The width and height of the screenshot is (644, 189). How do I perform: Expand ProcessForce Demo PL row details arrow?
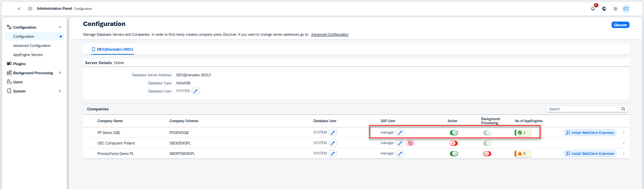pyautogui.click(x=624, y=154)
